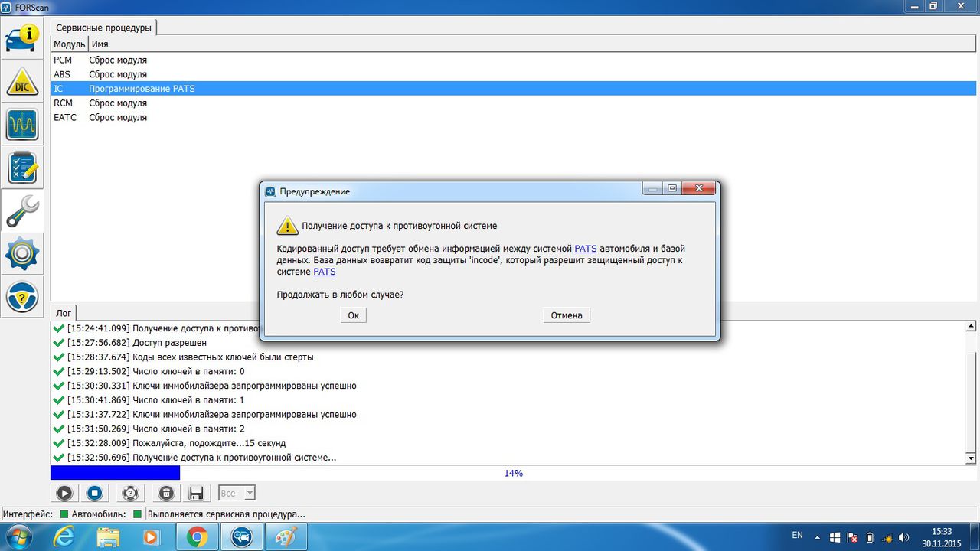Select the RCM Сброс модуля row
Image resolution: width=980 pixels, height=551 pixels.
click(514, 103)
